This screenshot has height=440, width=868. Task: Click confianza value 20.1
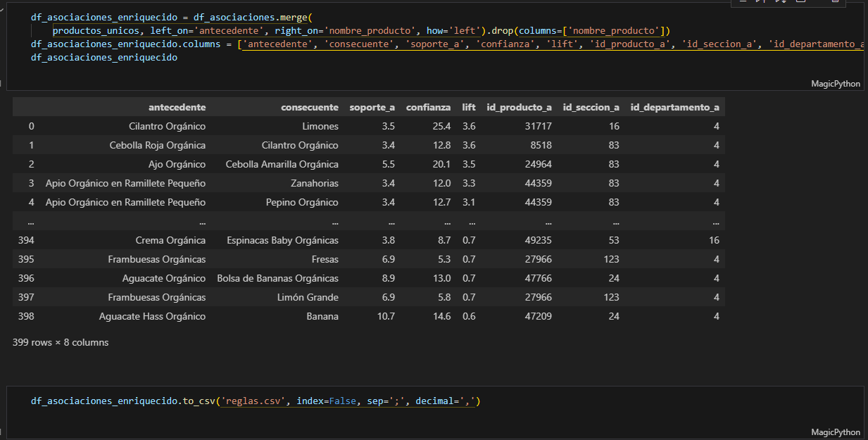pyautogui.click(x=441, y=164)
